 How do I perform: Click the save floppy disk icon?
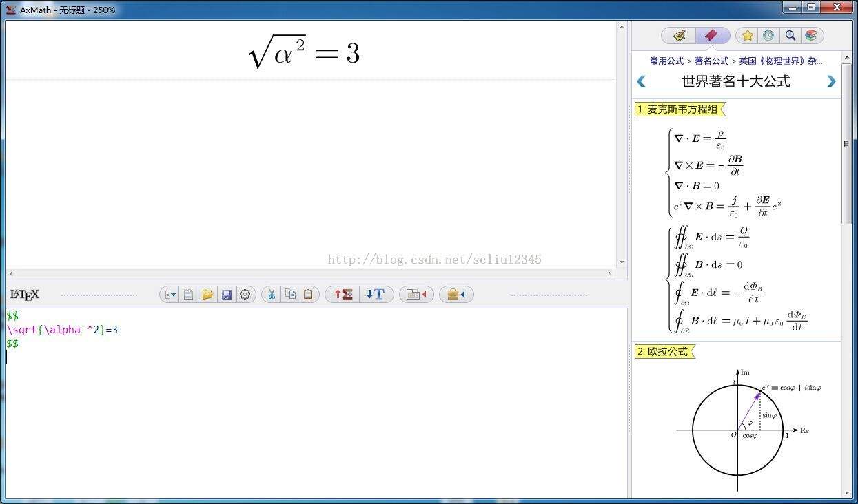coord(227,295)
